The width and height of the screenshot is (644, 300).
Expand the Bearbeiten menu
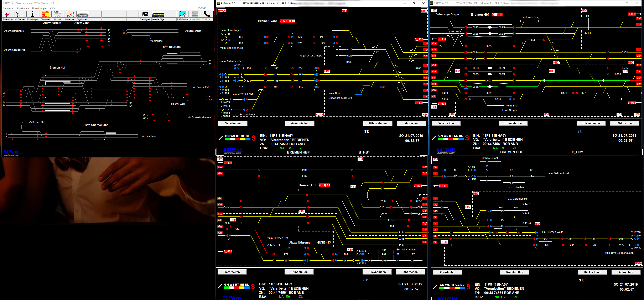pyautogui.click(x=23, y=9)
